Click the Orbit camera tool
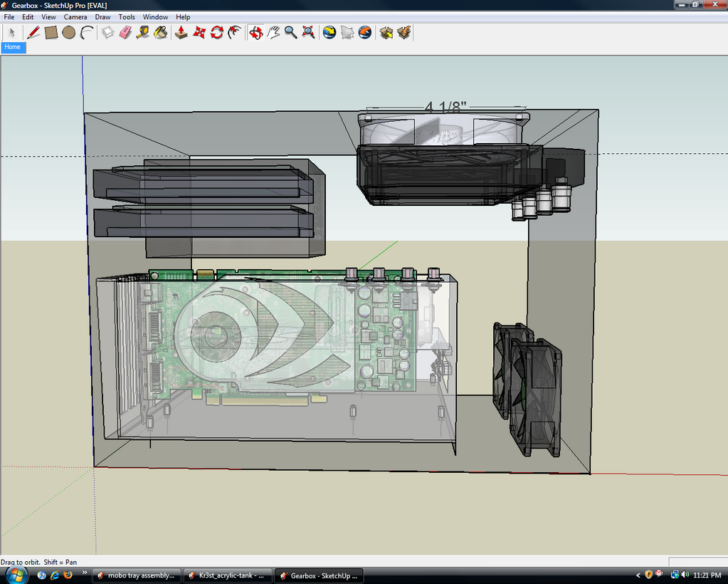 point(255,33)
